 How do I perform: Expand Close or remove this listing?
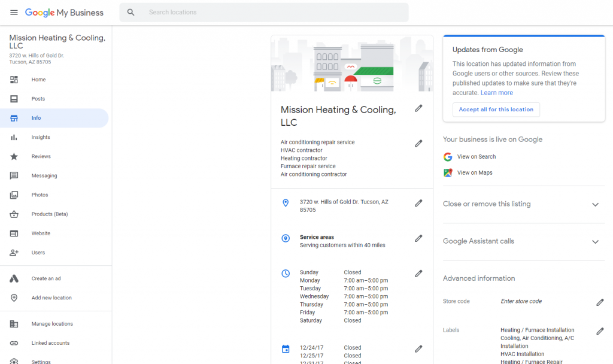[x=595, y=205]
